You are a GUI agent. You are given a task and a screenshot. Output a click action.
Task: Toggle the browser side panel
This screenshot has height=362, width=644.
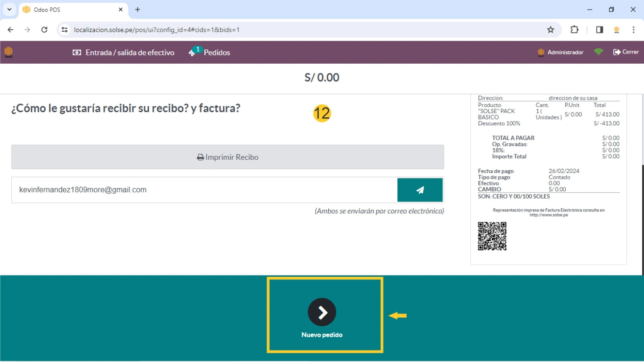[599, 30]
